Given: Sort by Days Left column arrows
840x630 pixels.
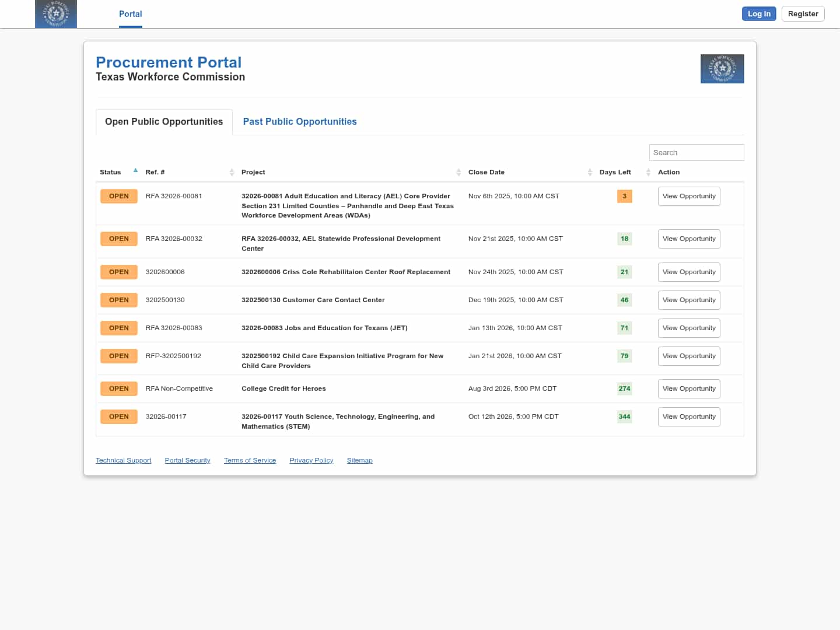Looking at the screenshot, I should click(x=648, y=172).
